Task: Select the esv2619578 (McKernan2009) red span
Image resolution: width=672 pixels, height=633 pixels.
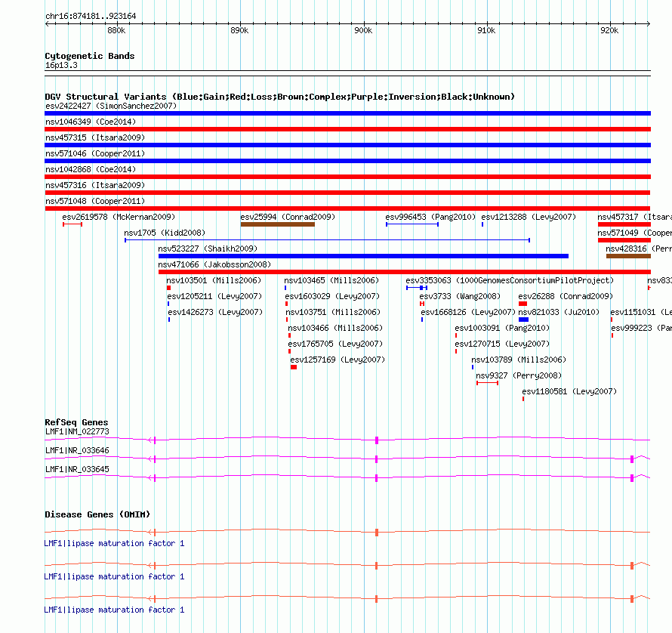Action: (72, 224)
